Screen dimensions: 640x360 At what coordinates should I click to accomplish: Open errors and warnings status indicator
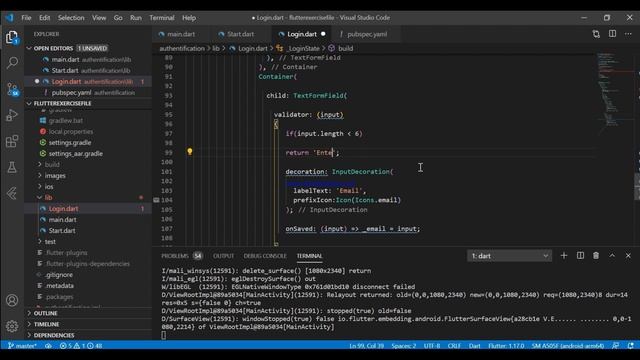[x=81, y=346]
